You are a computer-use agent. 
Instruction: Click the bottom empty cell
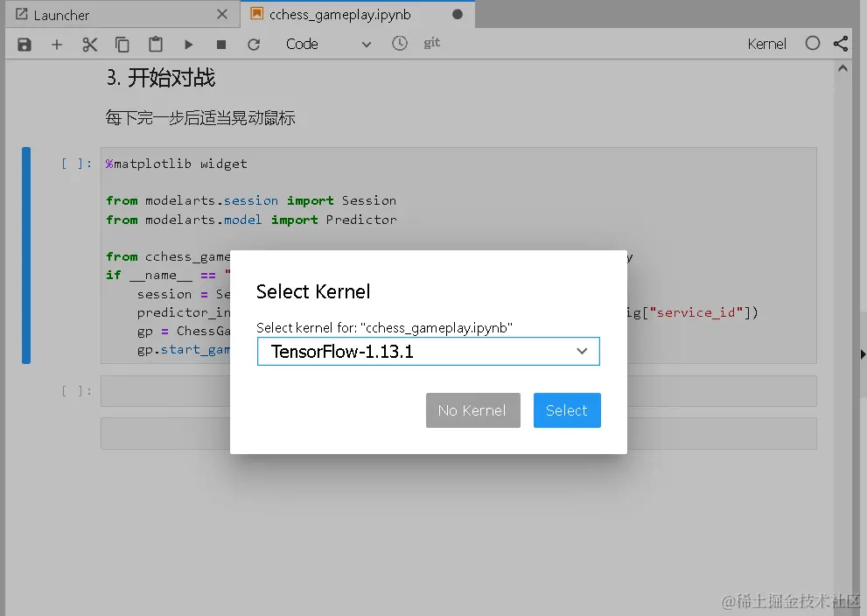458,433
